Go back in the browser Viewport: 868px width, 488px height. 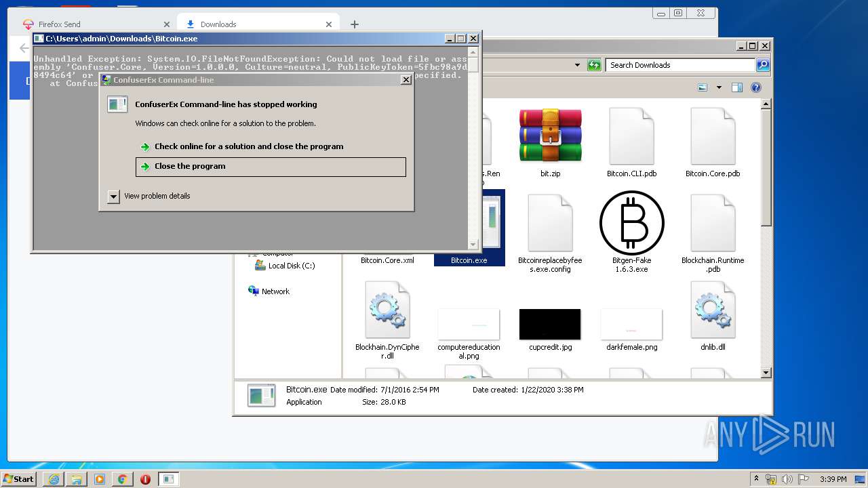click(24, 48)
